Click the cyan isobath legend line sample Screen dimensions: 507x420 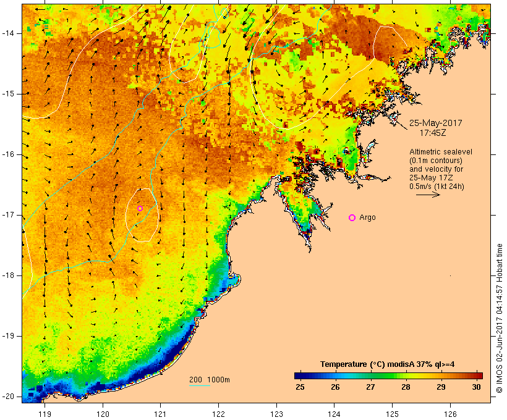pyautogui.click(x=200, y=385)
